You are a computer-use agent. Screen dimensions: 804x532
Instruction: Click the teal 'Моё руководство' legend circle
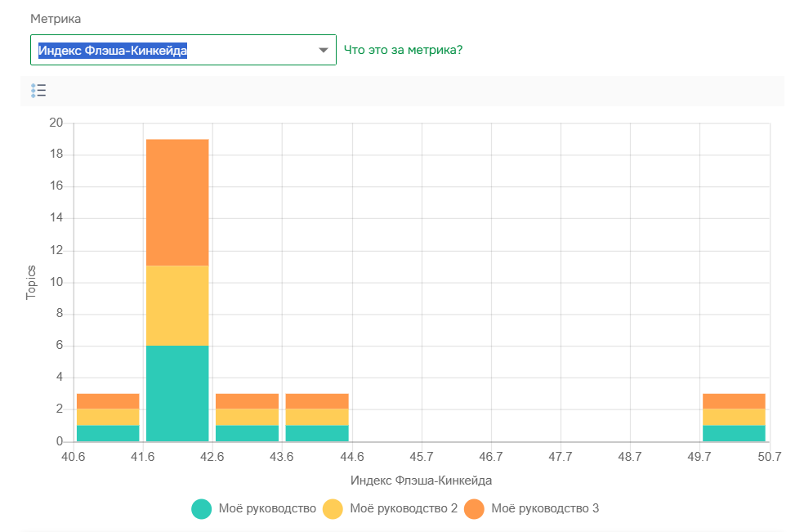(202, 509)
